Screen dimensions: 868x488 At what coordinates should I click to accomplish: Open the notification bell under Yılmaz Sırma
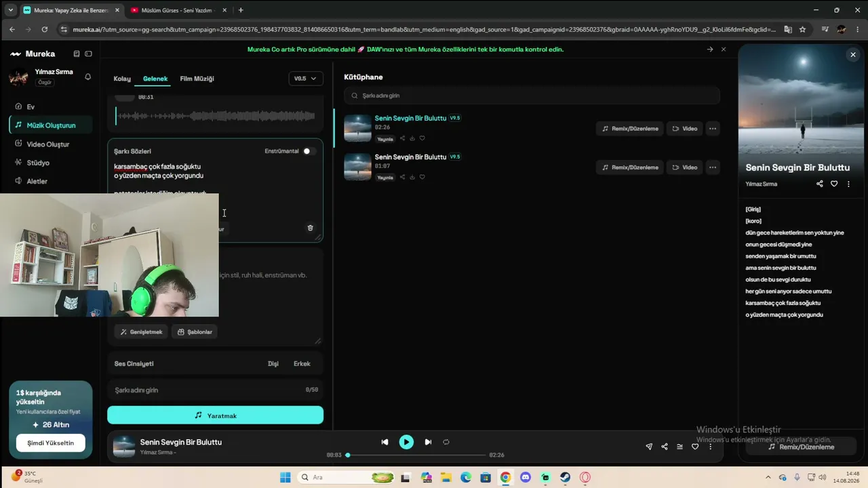(x=87, y=77)
